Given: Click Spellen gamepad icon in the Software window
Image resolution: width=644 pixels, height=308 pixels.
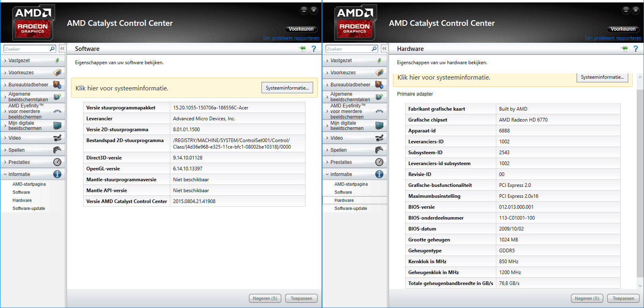Looking at the screenshot, I should point(57,150).
